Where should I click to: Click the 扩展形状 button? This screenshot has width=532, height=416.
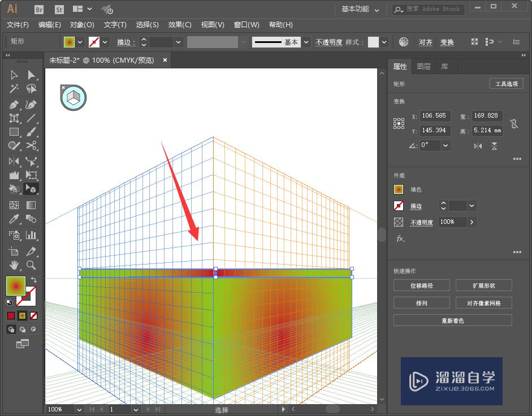tap(483, 285)
